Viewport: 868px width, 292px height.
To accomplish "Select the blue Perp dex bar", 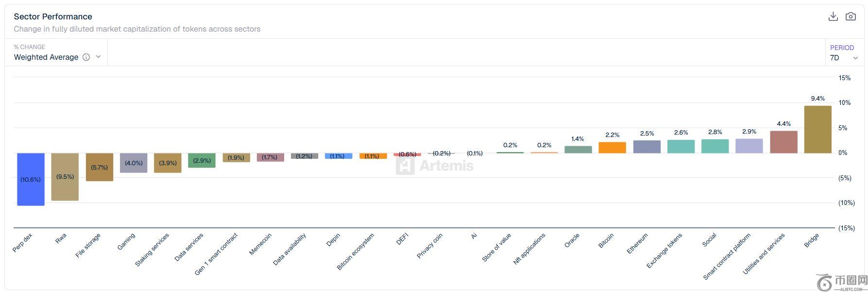I will tap(31, 179).
